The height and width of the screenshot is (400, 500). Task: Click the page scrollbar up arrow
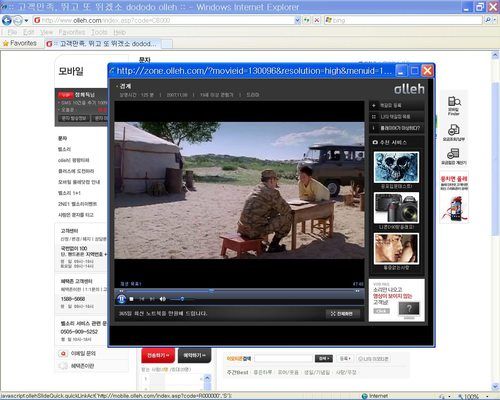coord(495,55)
